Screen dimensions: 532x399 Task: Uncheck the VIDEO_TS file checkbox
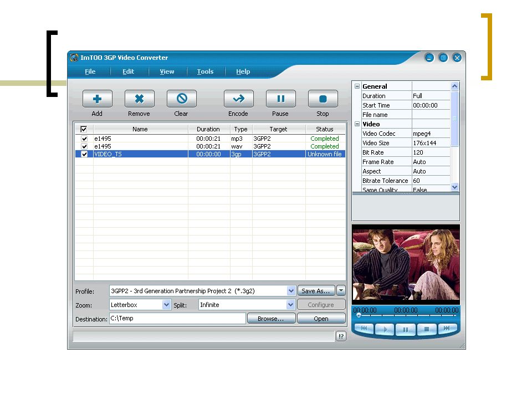pos(84,154)
